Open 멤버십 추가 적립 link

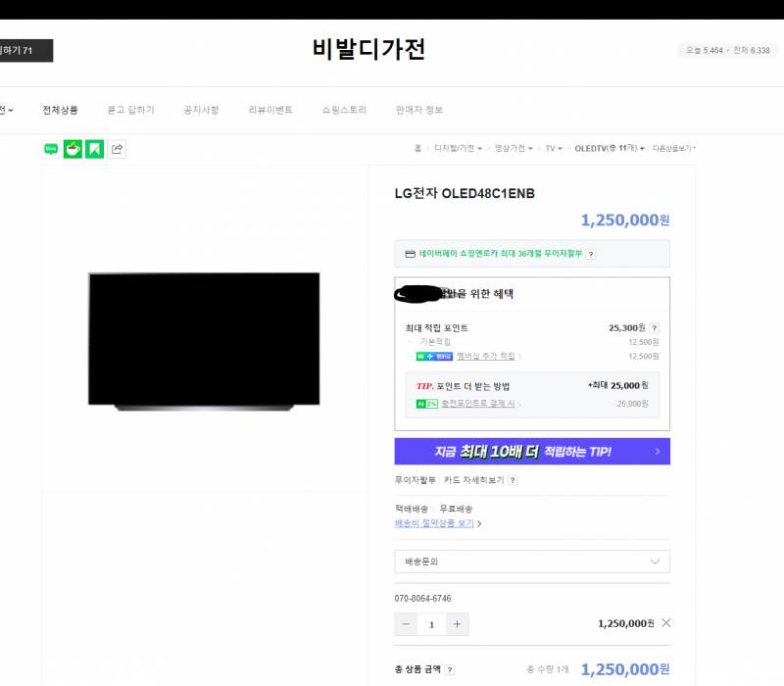coord(486,356)
